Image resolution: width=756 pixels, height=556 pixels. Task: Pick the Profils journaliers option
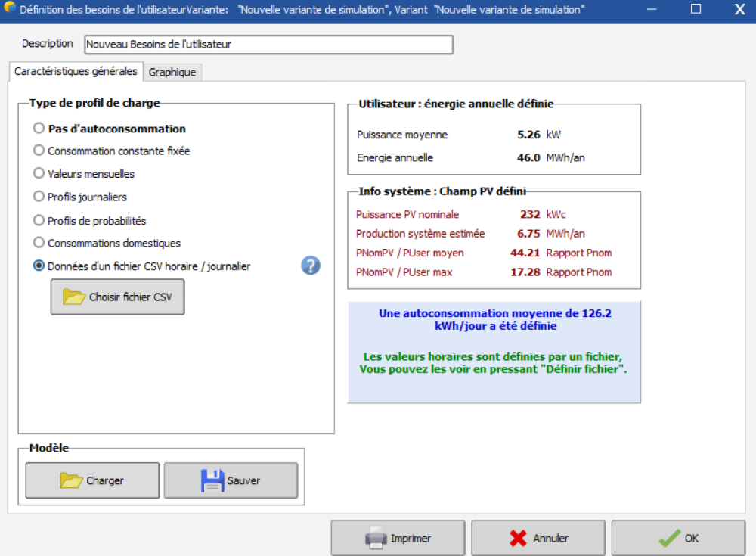pos(39,197)
